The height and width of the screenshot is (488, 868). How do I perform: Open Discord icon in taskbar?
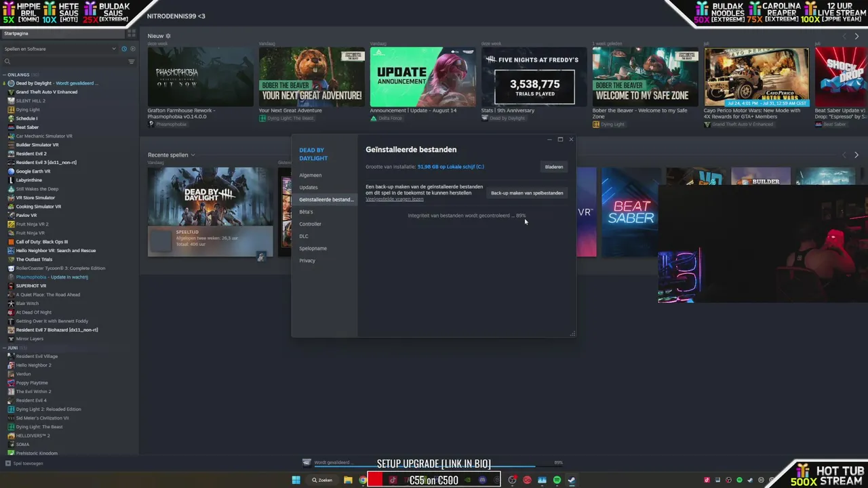tap(482, 480)
